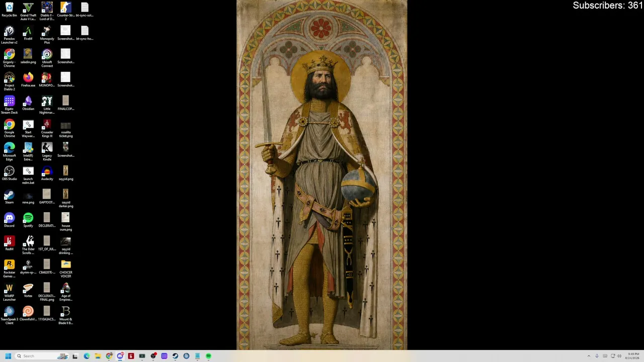Viewport: 644px width, 362px height.
Task: Open Steam from the taskbar
Action: click(175, 356)
